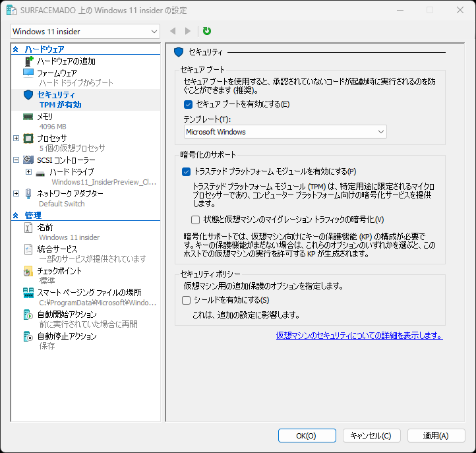
Task: Open 仮想マシンのセキュリティについての詳細 link
Action: [x=359, y=336]
